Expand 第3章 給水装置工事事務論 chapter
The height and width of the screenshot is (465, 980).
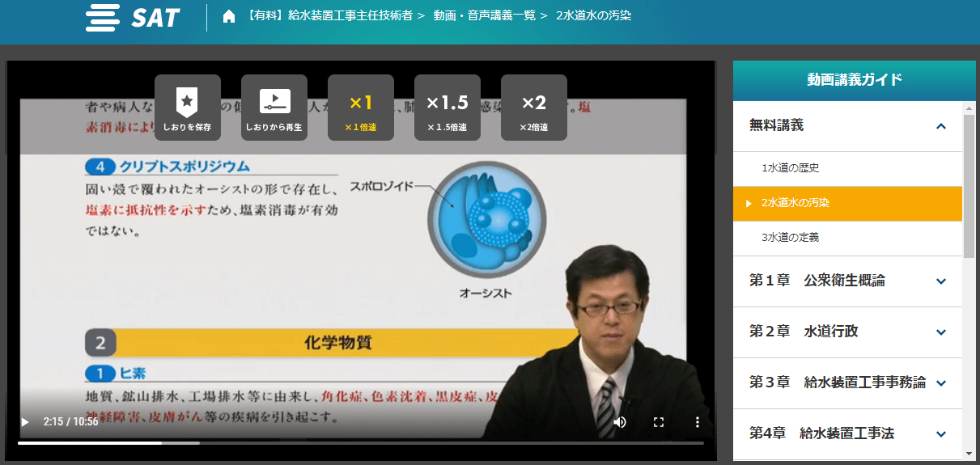point(847,383)
